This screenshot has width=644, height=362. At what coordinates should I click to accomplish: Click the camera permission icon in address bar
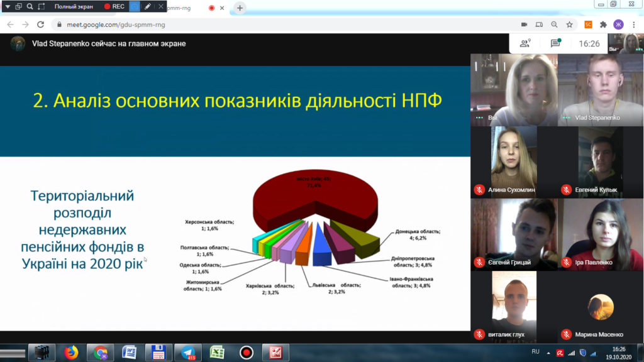tap(524, 25)
